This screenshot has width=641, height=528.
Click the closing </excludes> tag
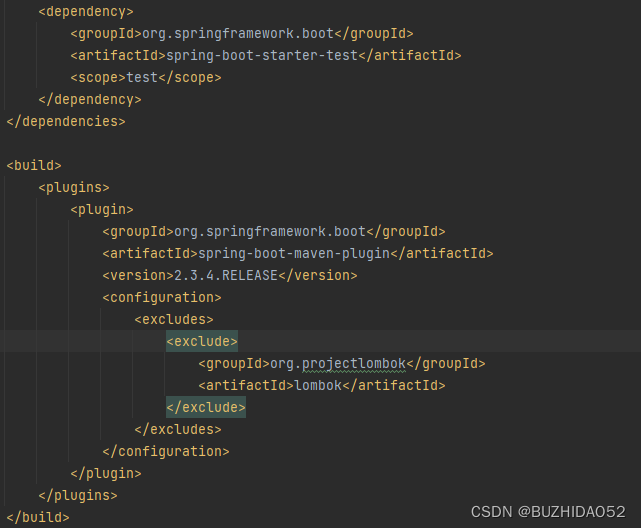[x=178, y=430]
